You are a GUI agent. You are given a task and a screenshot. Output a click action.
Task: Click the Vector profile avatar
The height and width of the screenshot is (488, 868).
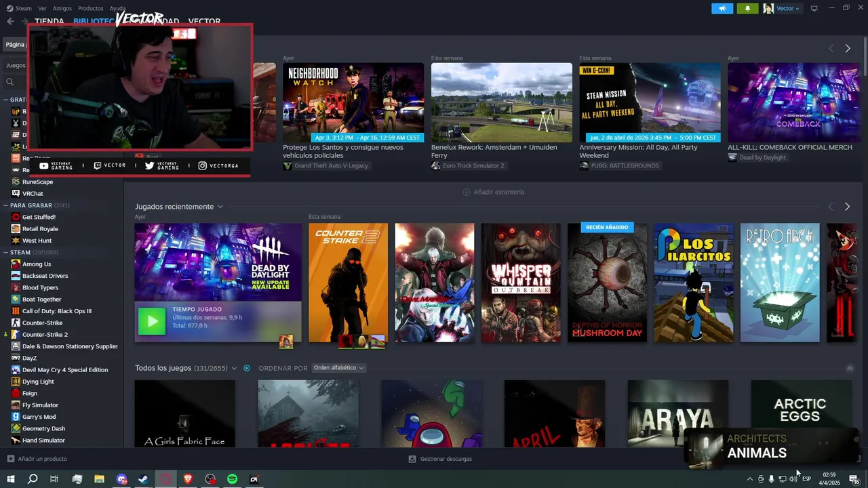point(768,8)
